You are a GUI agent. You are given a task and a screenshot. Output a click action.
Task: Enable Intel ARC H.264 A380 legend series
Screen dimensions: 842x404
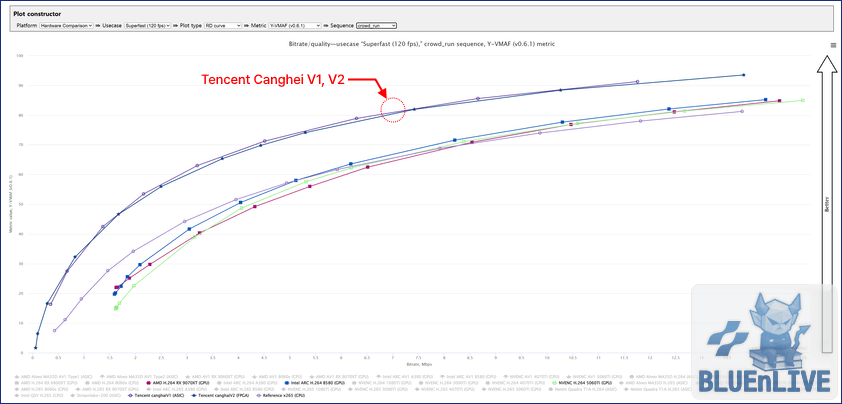(x=247, y=383)
